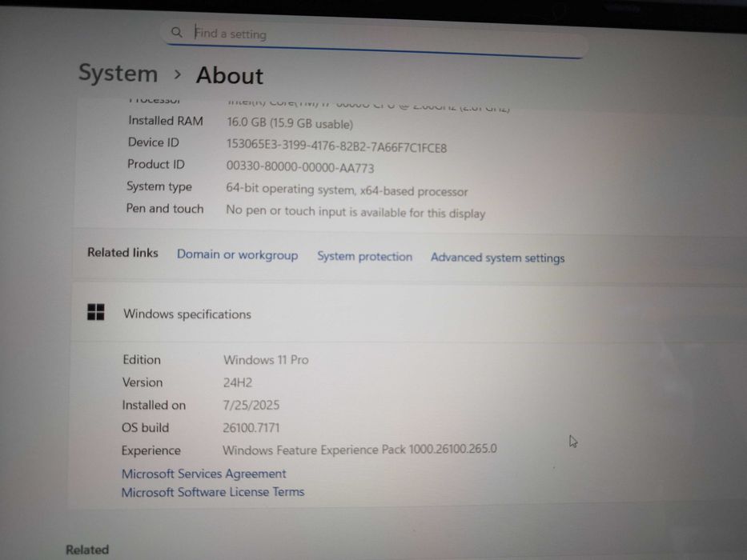The width and height of the screenshot is (747, 560).
Task: Open Domain or workgroup link
Action: click(237, 254)
